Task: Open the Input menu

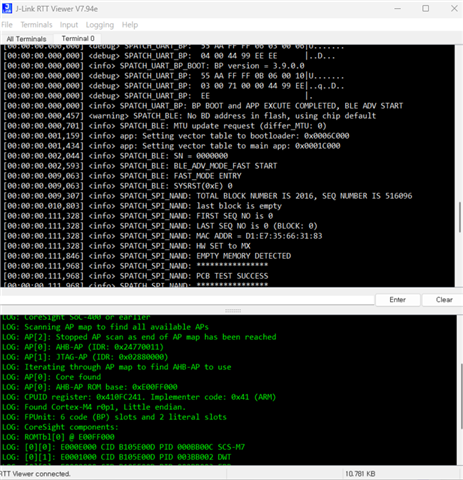Action: 69,25
